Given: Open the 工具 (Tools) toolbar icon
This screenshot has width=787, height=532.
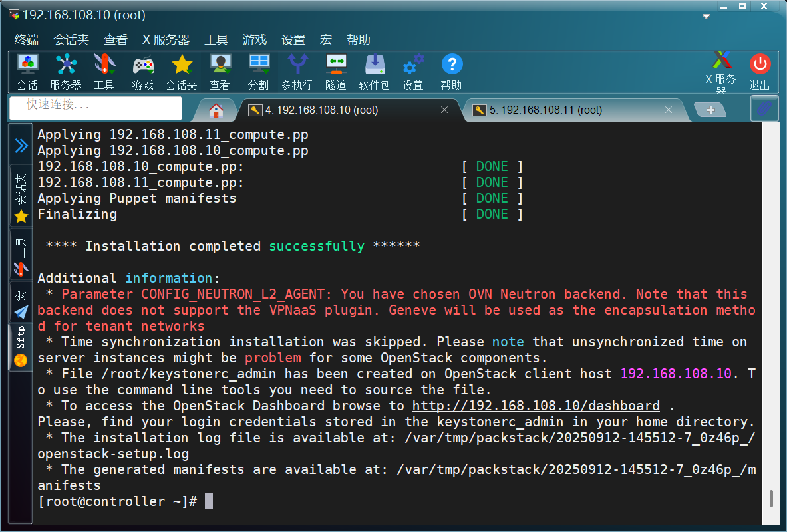Looking at the screenshot, I should point(104,72).
